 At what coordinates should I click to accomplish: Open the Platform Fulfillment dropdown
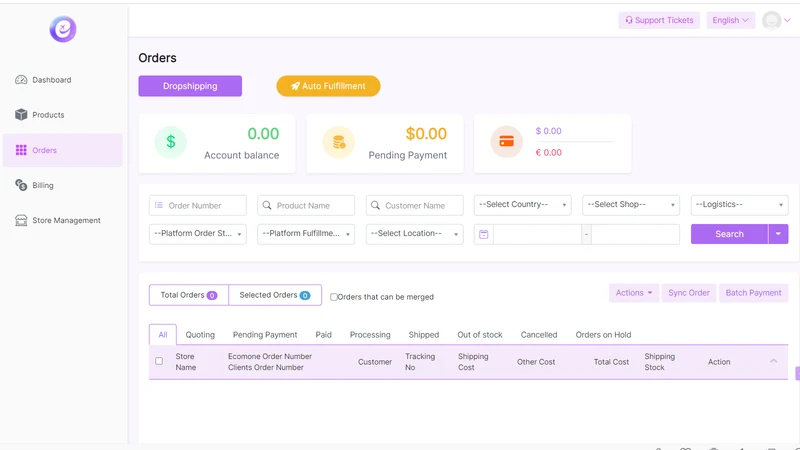click(306, 234)
